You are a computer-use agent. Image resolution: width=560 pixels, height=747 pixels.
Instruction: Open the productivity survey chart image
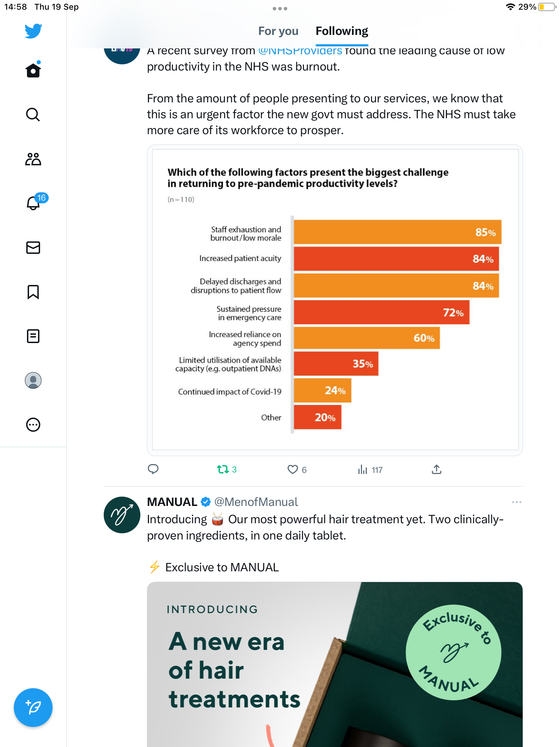335,300
